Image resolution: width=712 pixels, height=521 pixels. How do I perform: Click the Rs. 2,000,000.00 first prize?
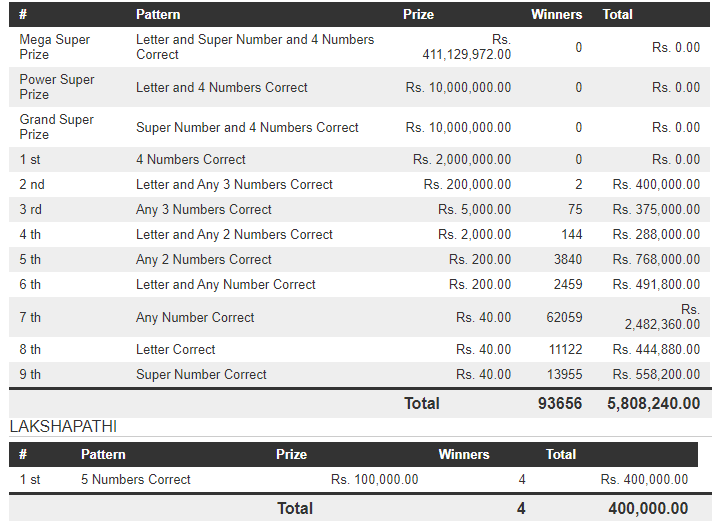(x=462, y=159)
